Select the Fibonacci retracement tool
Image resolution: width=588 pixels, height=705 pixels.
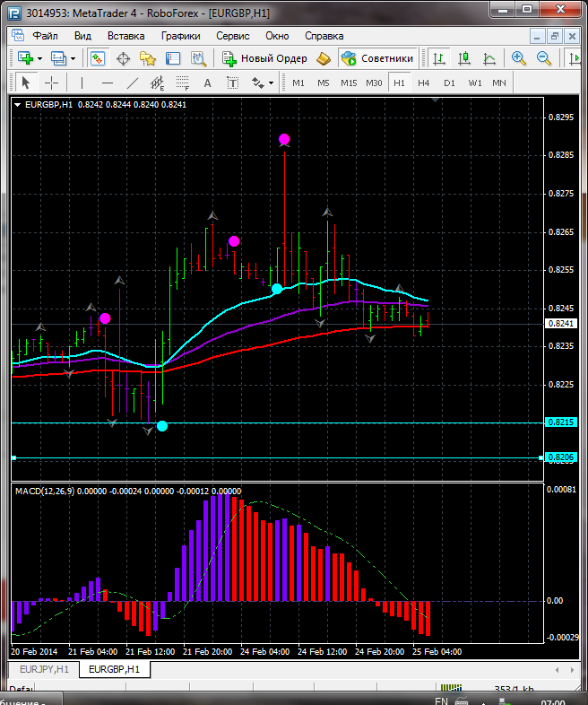click(186, 83)
